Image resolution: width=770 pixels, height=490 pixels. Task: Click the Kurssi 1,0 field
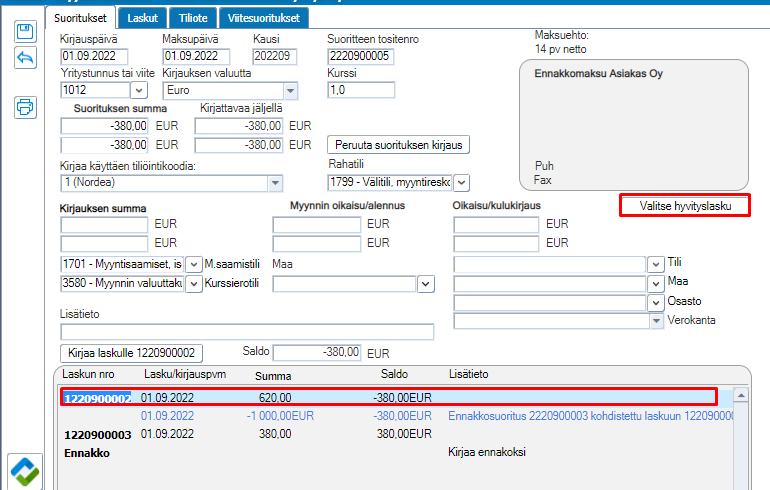361,90
